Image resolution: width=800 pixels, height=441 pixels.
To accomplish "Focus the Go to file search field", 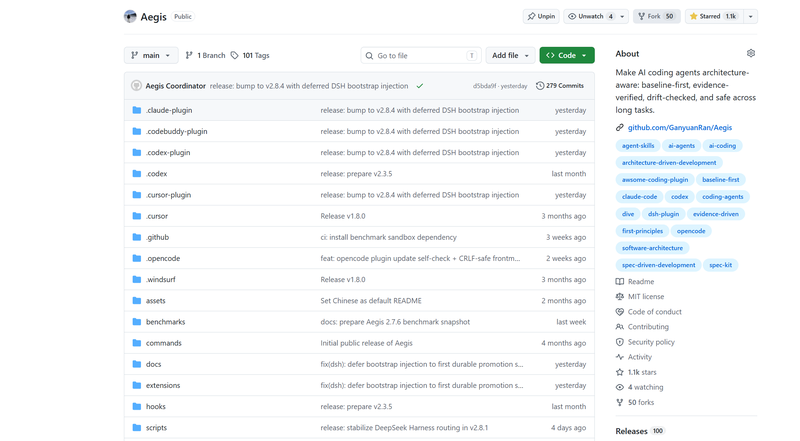I will click(x=421, y=55).
